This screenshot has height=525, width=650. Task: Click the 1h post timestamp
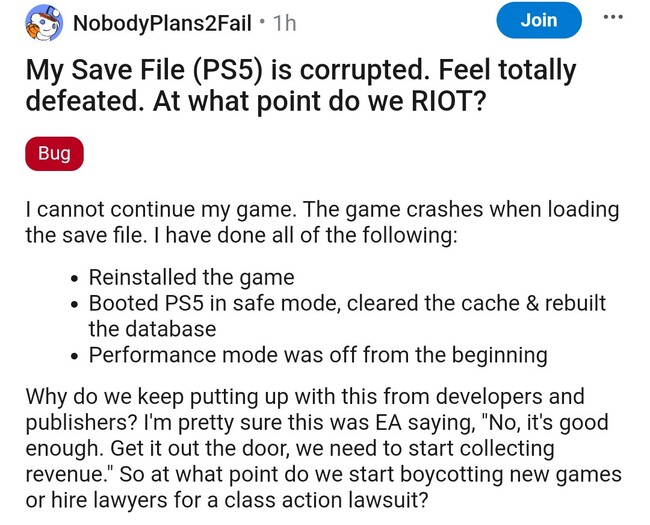click(284, 22)
